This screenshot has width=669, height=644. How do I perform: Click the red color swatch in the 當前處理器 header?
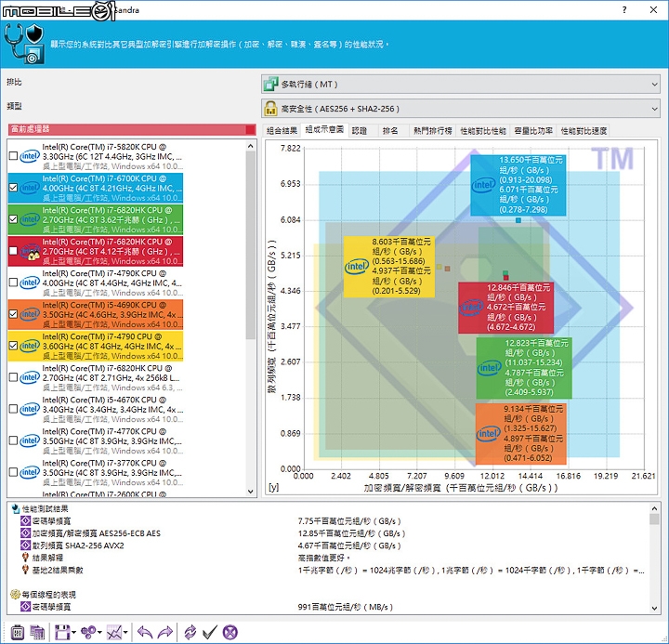(x=251, y=129)
